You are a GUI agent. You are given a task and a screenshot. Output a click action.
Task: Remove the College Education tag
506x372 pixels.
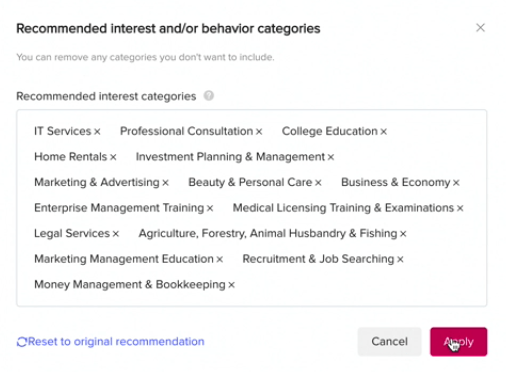coord(384,132)
